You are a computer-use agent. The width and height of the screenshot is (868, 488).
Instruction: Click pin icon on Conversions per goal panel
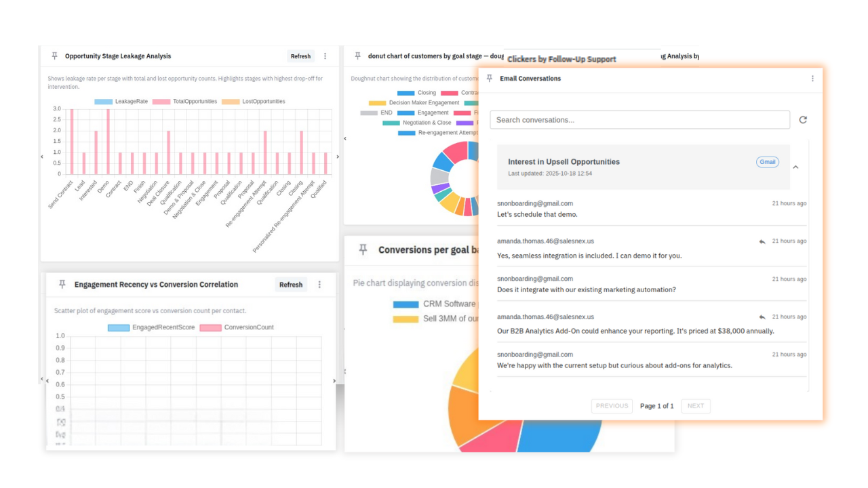tap(363, 250)
